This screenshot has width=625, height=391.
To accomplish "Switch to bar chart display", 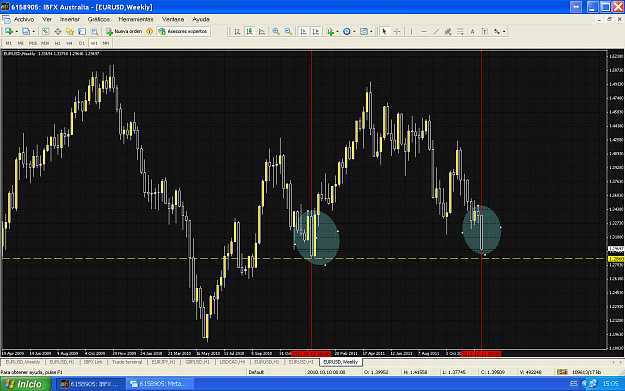I will (237, 31).
